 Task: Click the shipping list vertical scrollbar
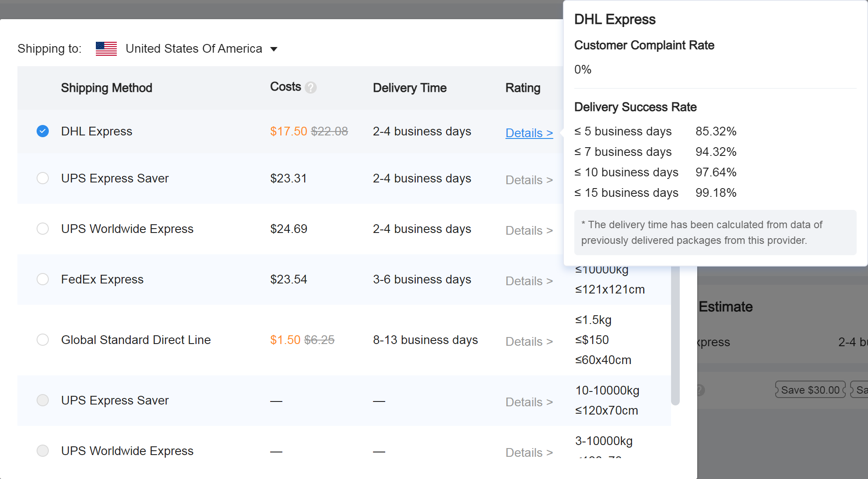click(675, 335)
